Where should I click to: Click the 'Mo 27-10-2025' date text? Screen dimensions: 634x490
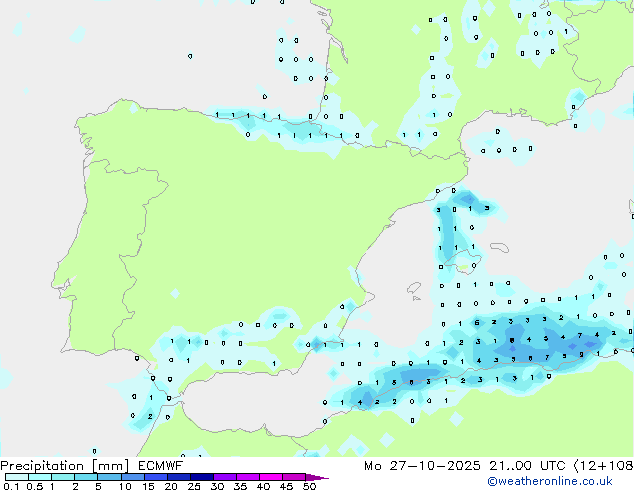[x=422, y=466]
